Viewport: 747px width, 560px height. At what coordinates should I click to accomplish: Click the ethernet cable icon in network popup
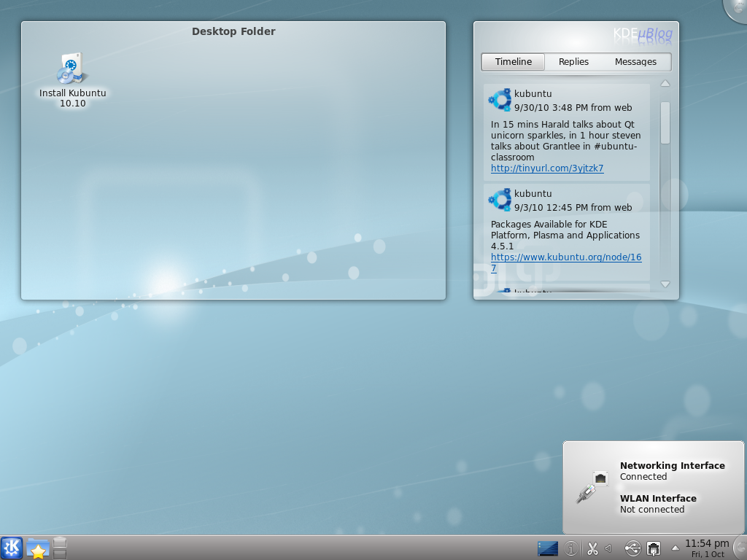pyautogui.click(x=592, y=487)
